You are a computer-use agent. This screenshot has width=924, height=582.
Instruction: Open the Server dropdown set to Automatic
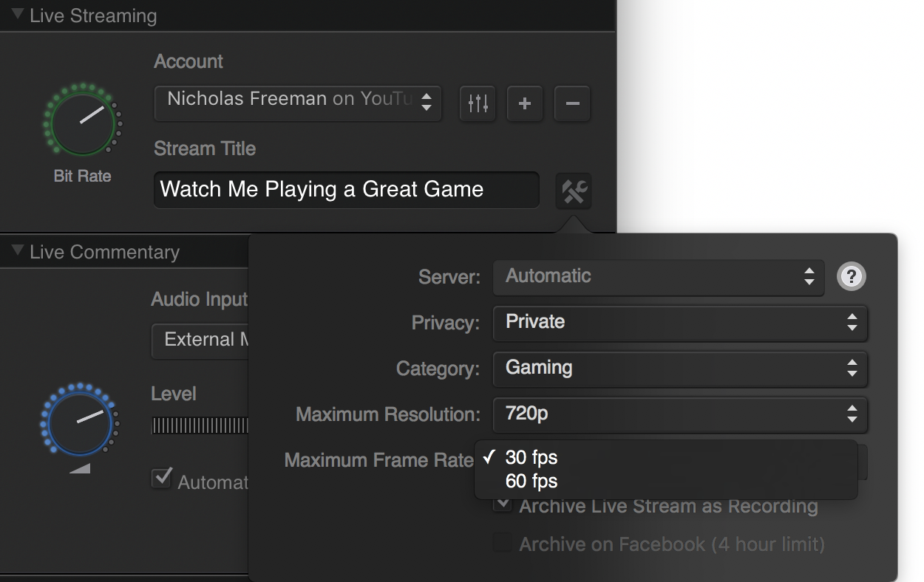(658, 277)
